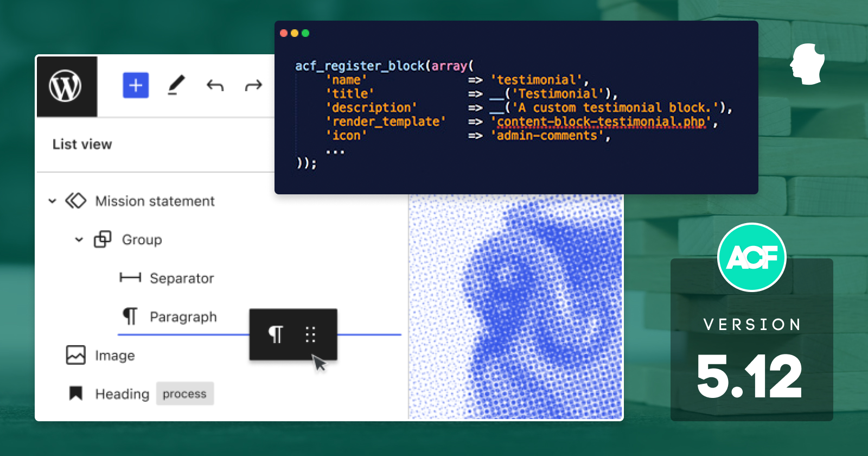Click the Group block icon
The height and width of the screenshot is (456, 868).
point(103,239)
